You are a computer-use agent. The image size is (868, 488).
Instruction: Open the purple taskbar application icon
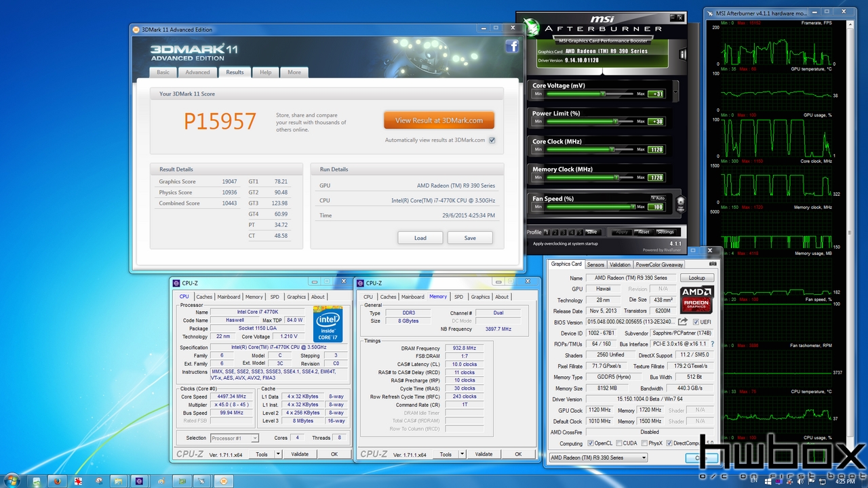click(x=140, y=481)
